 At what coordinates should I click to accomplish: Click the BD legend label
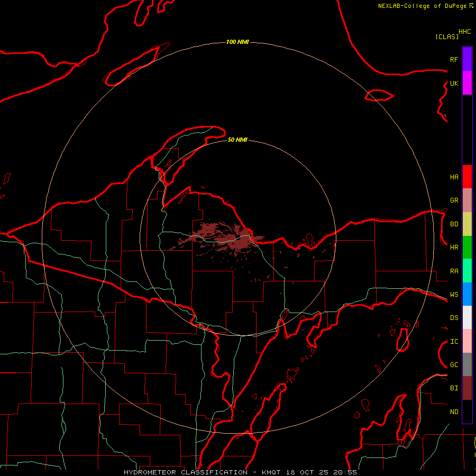[454, 224]
